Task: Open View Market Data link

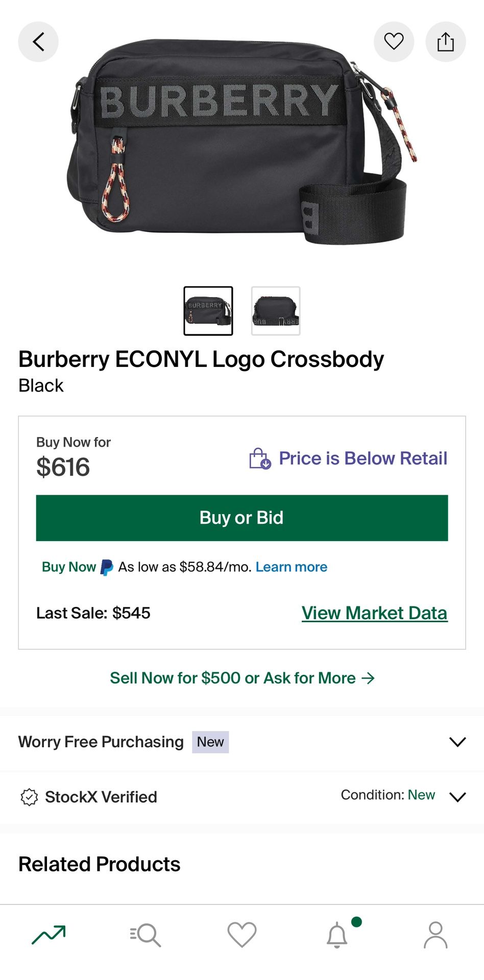Action: click(x=374, y=613)
